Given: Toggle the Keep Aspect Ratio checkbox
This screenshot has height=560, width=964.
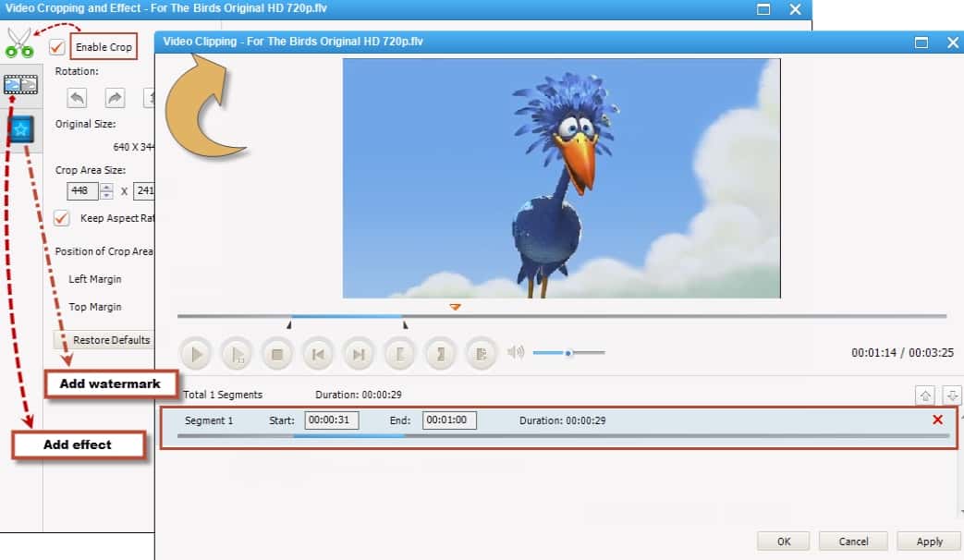Looking at the screenshot, I should (x=62, y=218).
